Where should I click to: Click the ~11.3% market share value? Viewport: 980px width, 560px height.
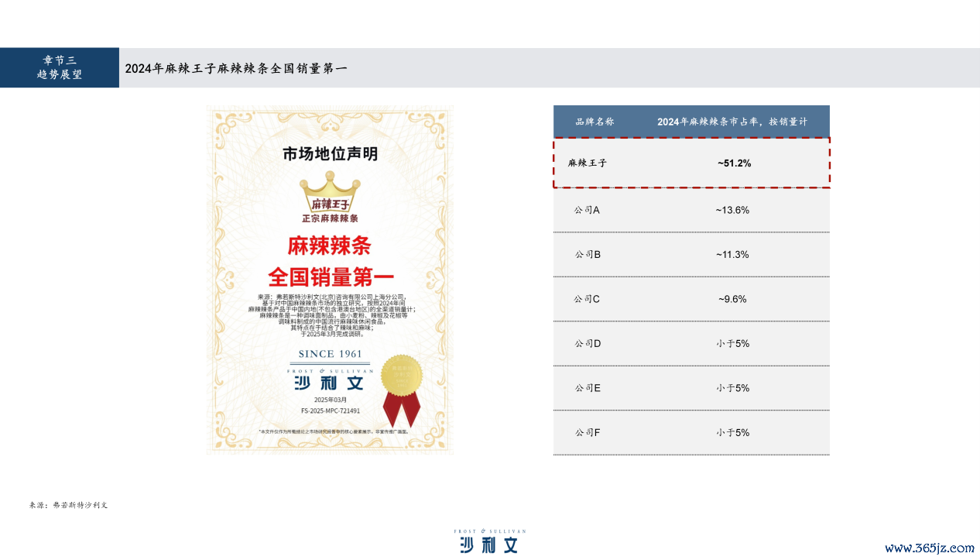pyautogui.click(x=732, y=255)
